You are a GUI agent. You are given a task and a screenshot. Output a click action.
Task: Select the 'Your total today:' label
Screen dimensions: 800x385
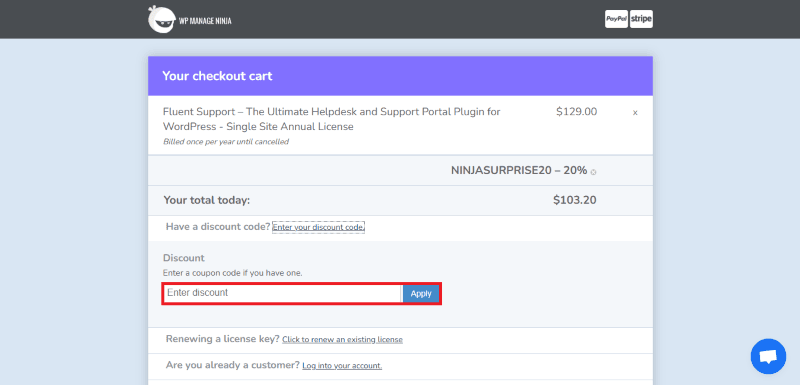[x=207, y=200]
